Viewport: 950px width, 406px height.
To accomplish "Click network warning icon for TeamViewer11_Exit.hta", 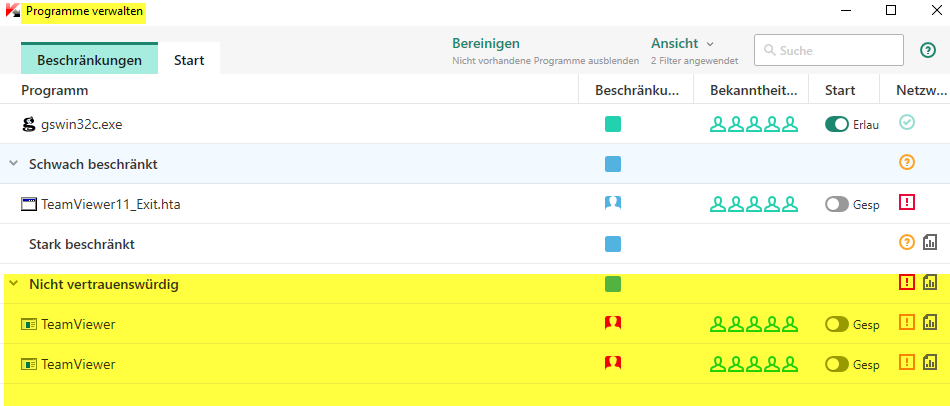I will (x=907, y=203).
